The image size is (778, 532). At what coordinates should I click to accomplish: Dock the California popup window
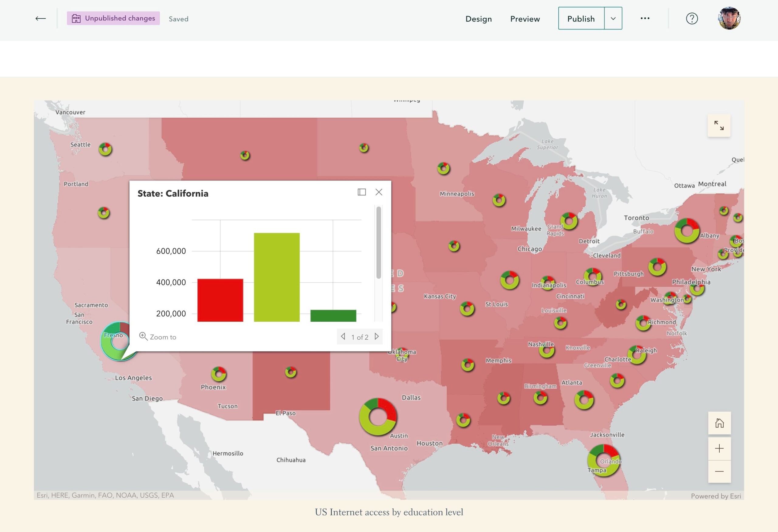(x=362, y=192)
